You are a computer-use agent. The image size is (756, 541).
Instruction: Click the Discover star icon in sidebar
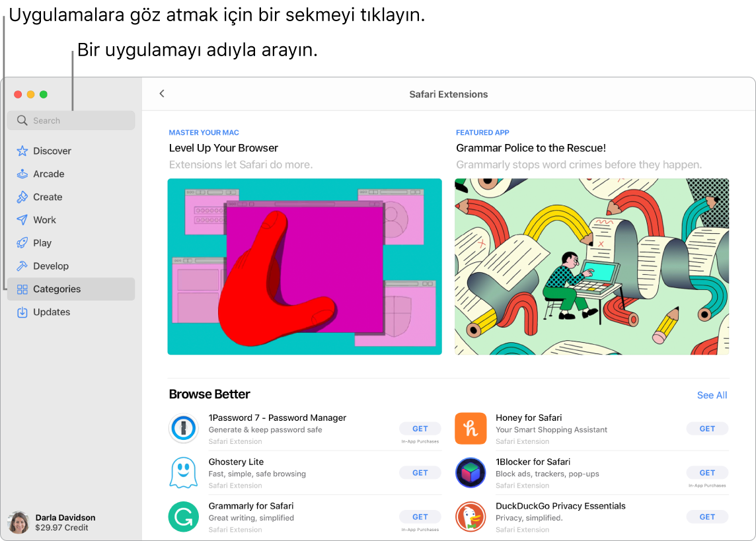(x=22, y=151)
